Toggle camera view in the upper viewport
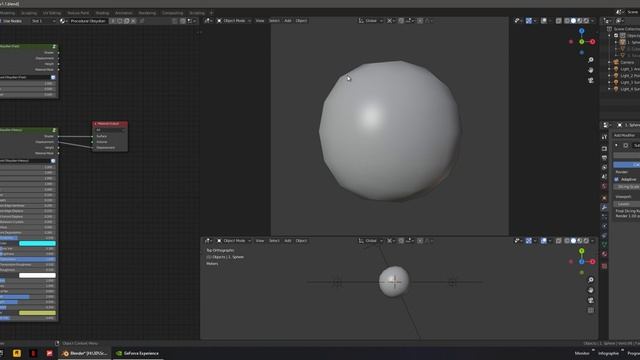The width and height of the screenshot is (640, 360). pyautogui.click(x=591, y=80)
